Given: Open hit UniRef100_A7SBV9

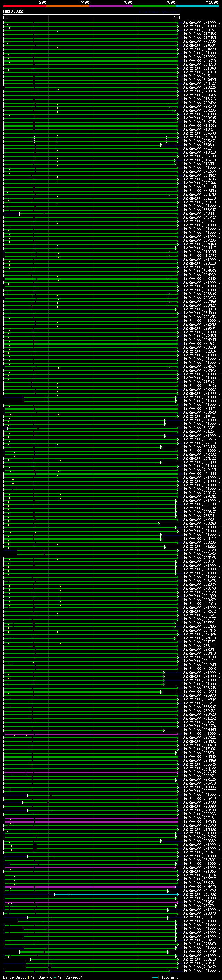Looking at the screenshot, I should [199, 944].
